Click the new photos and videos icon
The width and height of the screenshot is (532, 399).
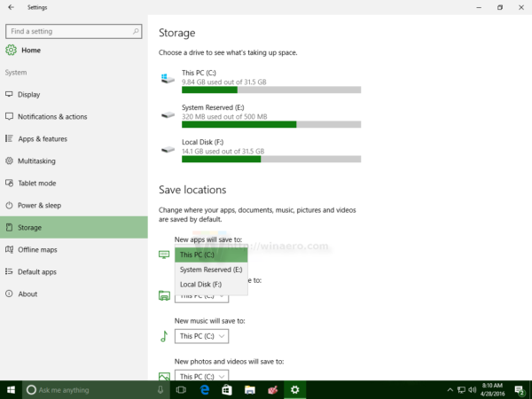click(164, 376)
